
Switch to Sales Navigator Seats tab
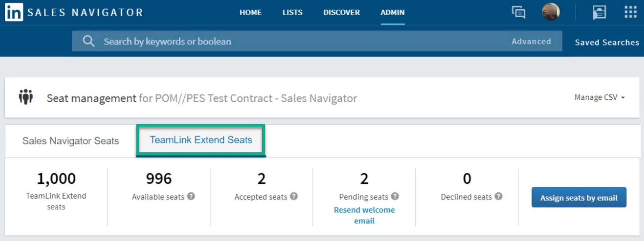[71, 141]
